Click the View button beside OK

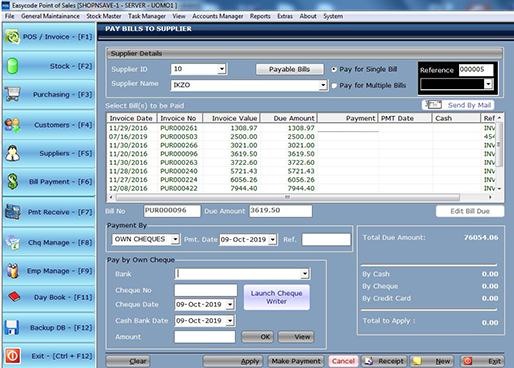tap(296, 337)
